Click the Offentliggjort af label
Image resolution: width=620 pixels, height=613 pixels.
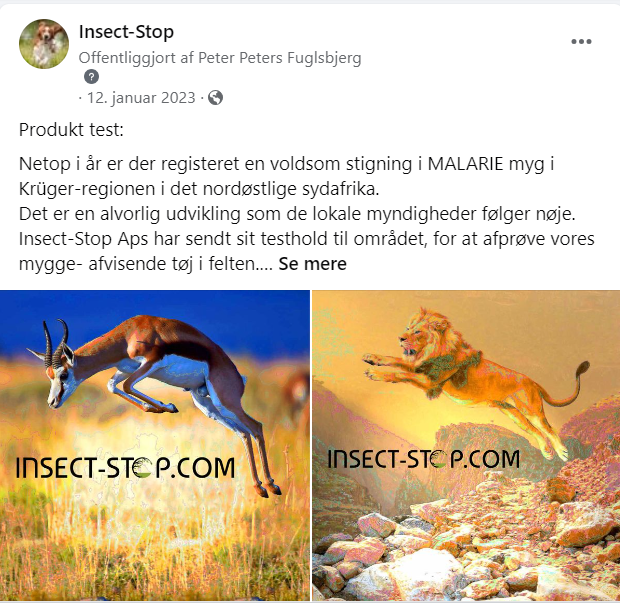pyautogui.click(x=136, y=58)
